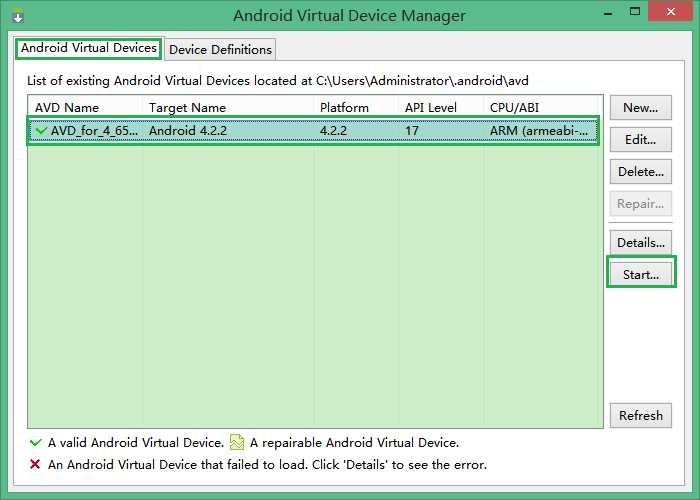This screenshot has width=700, height=500.
Task: Open the Device Definitions tab
Action: (221, 50)
